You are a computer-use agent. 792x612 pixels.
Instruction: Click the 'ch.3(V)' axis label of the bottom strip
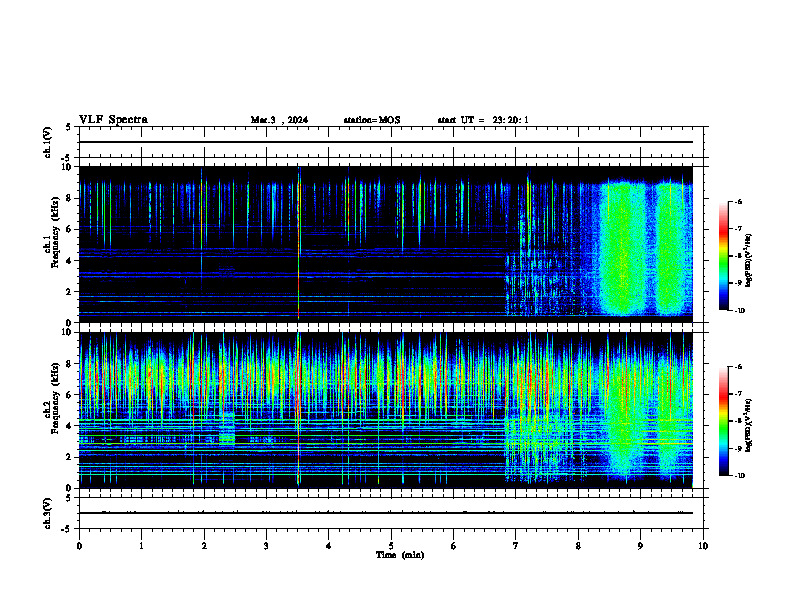click(x=47, y=513)
